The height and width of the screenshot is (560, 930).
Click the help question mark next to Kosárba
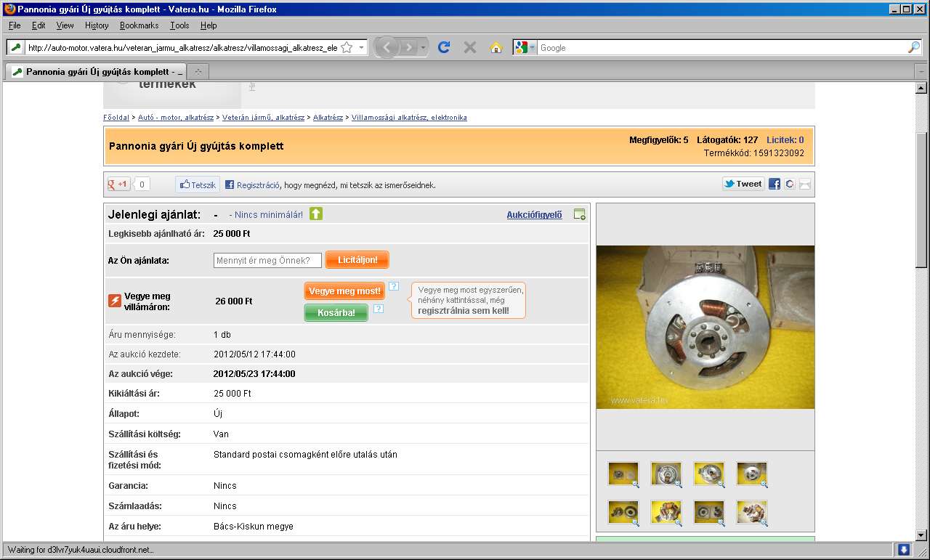379,309
